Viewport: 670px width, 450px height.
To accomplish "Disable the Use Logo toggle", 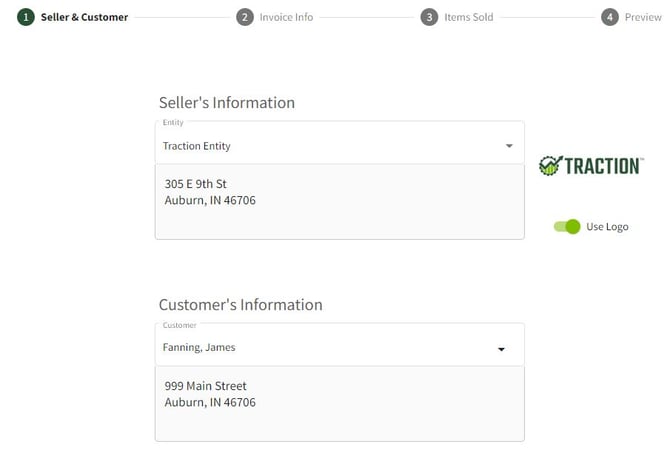I will [567, 227].
